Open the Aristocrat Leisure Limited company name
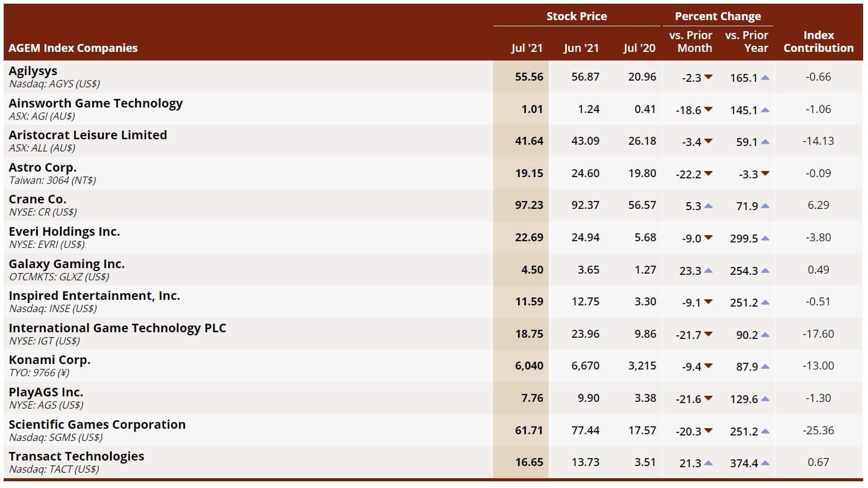 pos(87,135)
